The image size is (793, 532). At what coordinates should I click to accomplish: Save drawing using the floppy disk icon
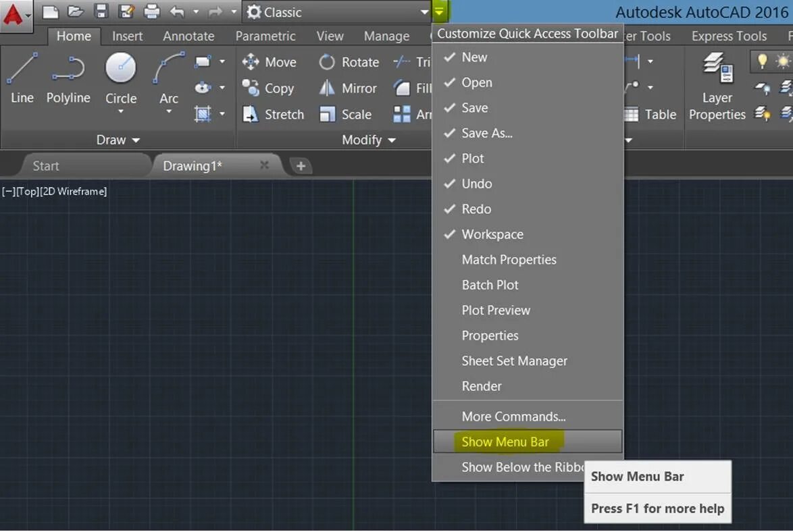[x=101, y=11]
